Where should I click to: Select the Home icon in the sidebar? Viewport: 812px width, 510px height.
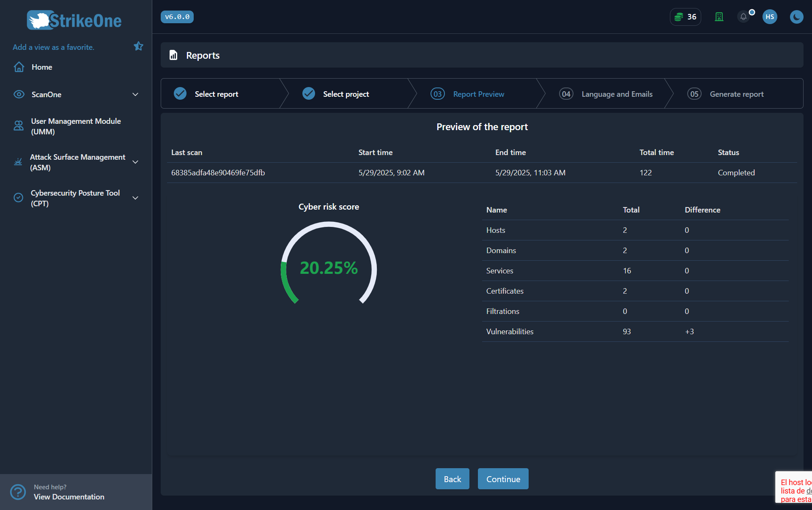click(19, 67)
